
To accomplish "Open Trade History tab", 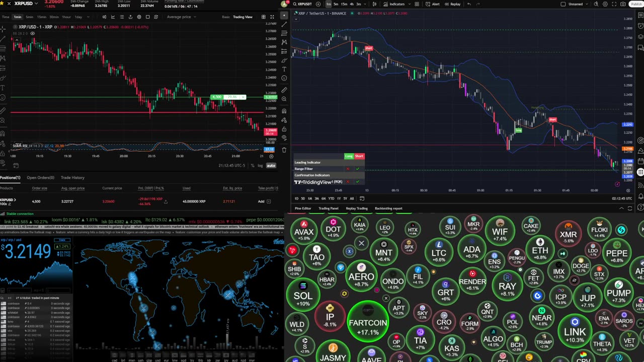I will click(x=72, y=177).
